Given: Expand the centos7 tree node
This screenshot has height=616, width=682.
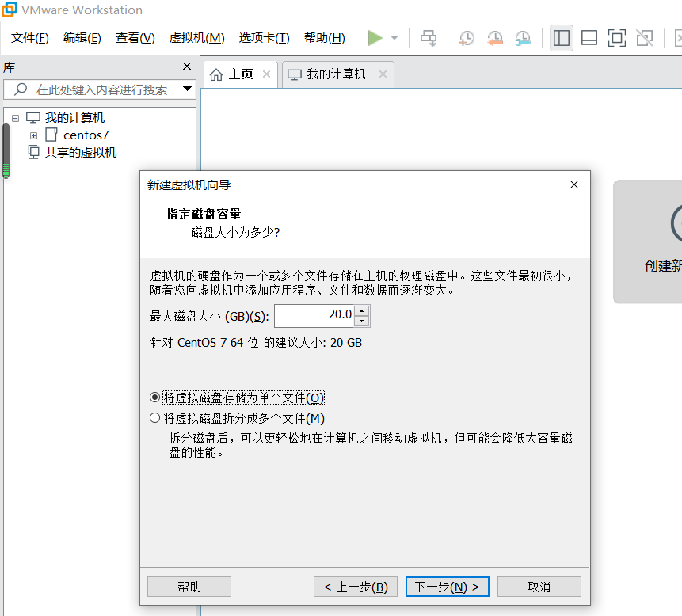Looking at the screenshot, I should pos(33,135).
